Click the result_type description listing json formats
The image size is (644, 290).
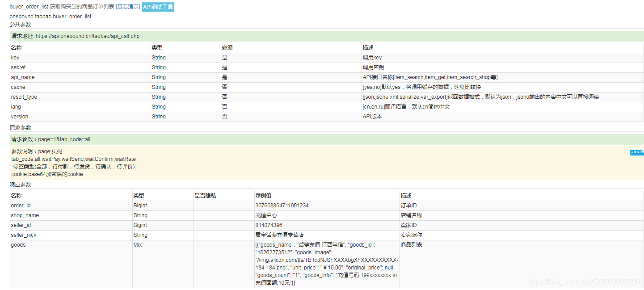point(502,97)
